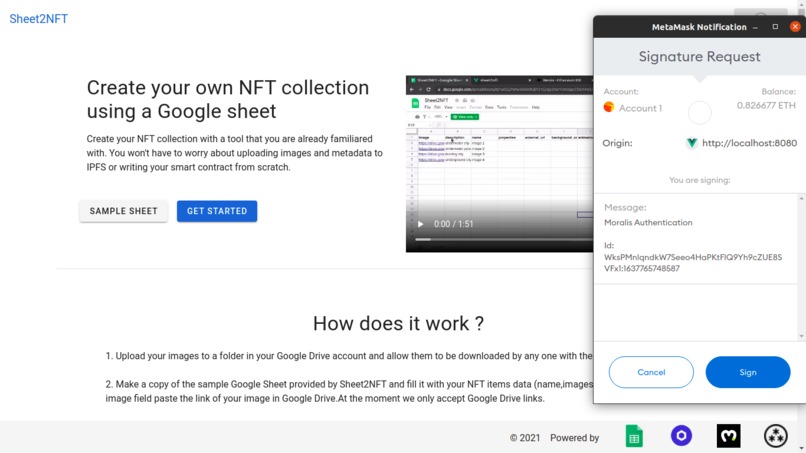Click the GET STARTED button
The height and width of the screenshot is (453, 806).
217,211
